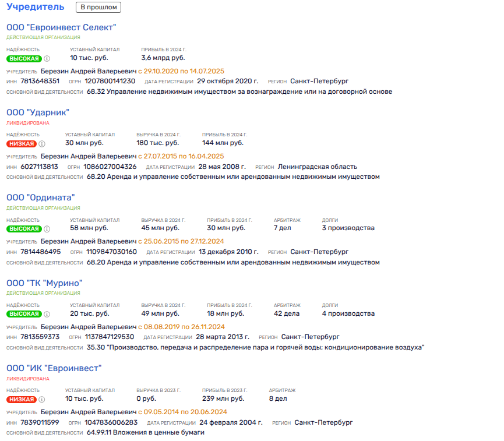View ИК Евроинвест's 8 дел arbitration
This screenshot has width=504, height=441.
[x=279, y=398]
